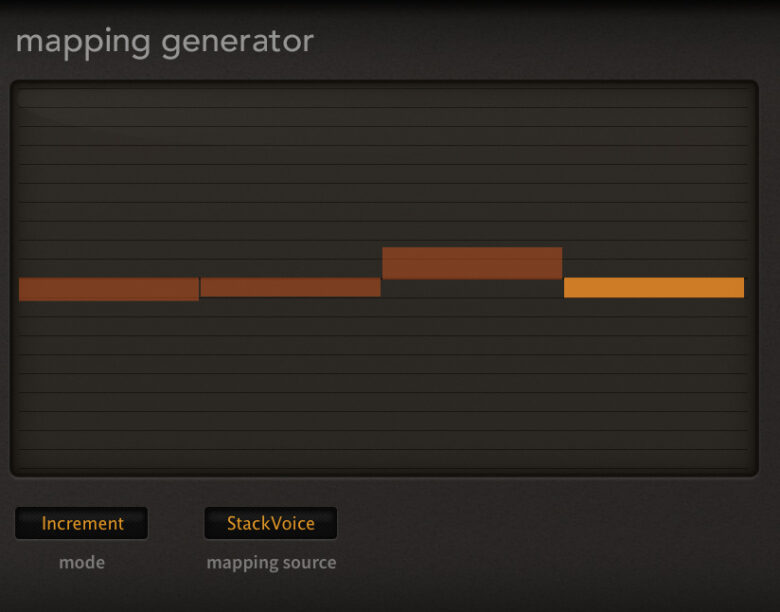Select the second dark orange step bar
Image resolution: width=780 pixels, height=612 pixels.
(291, 287)
